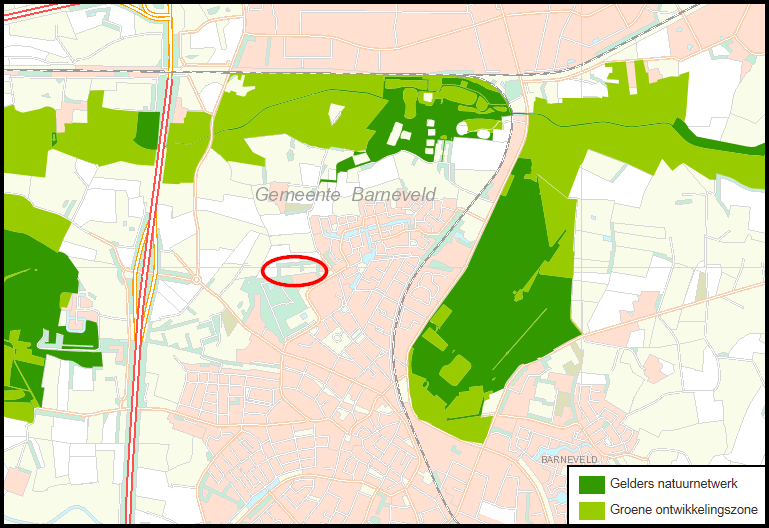Screen dimensions: 769x528
Task: Click the light green Groene ontwikkelingszone legend swatch
Action: [592, 510]
